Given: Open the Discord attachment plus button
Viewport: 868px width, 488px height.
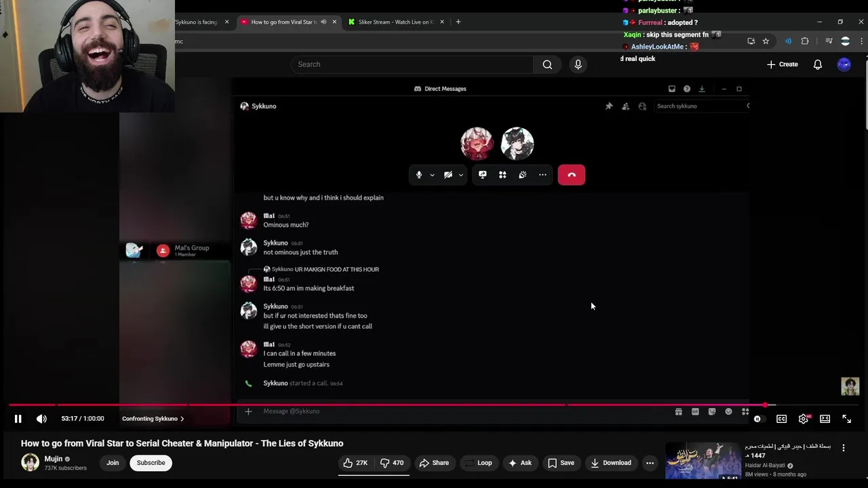Looking at the screenshot, I should 248,411.
